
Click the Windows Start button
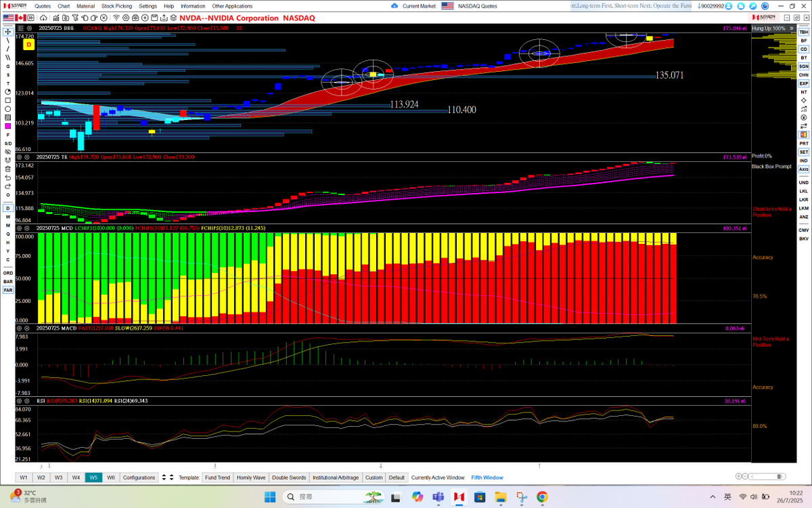(269, 497)
